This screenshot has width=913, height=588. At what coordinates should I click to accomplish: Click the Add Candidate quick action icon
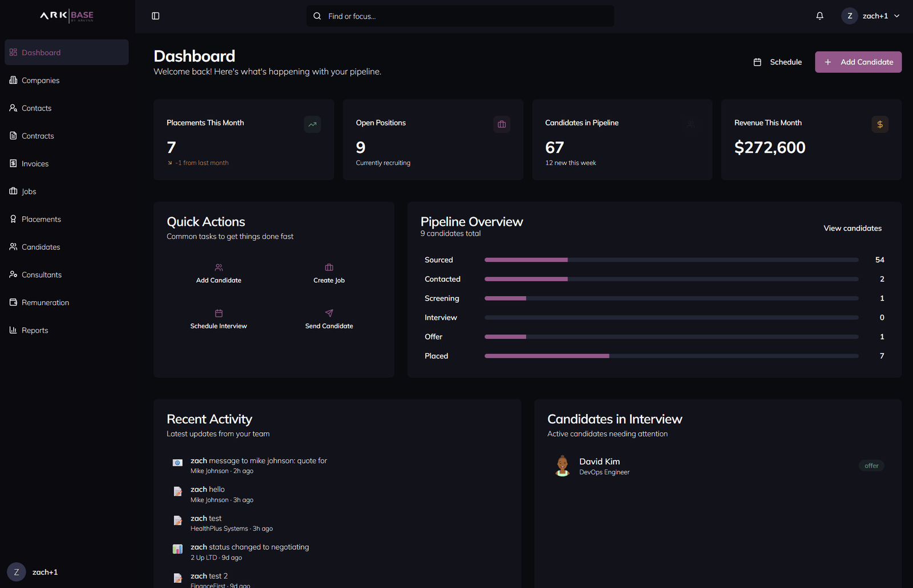point(219,267)
